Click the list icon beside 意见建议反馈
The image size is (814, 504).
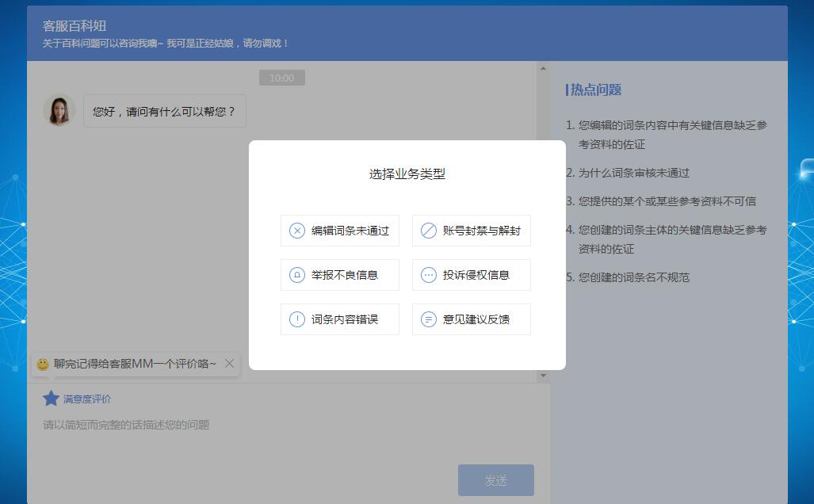pos(428,319)
